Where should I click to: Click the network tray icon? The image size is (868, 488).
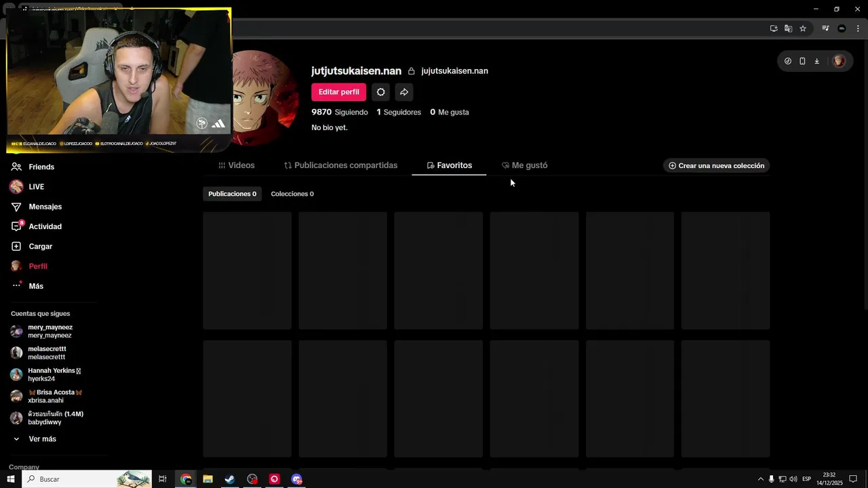point(782,479)
